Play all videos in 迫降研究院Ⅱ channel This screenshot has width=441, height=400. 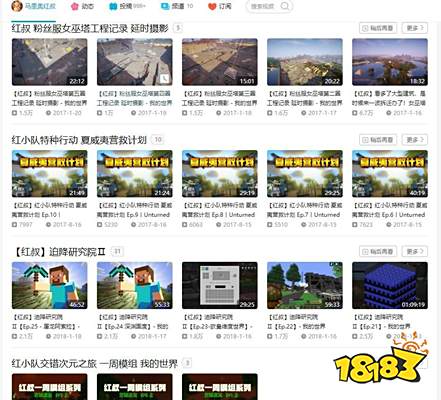tap(378, 251)
